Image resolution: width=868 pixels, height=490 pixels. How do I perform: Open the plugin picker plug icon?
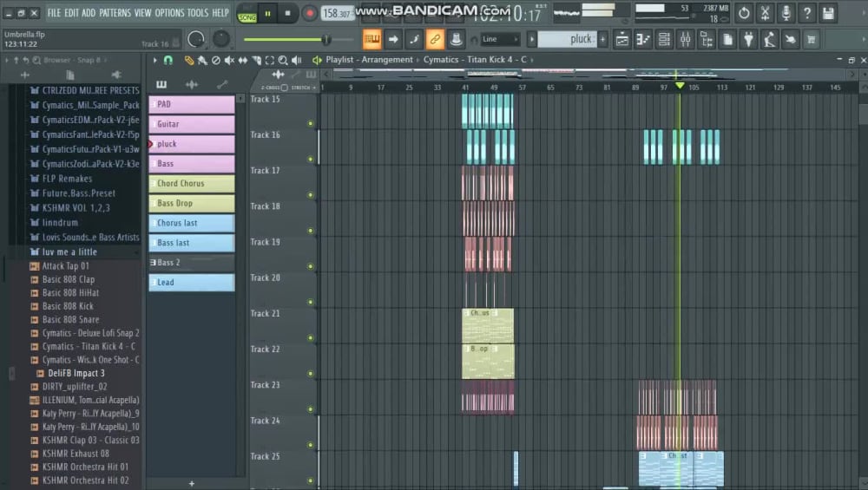748,39
